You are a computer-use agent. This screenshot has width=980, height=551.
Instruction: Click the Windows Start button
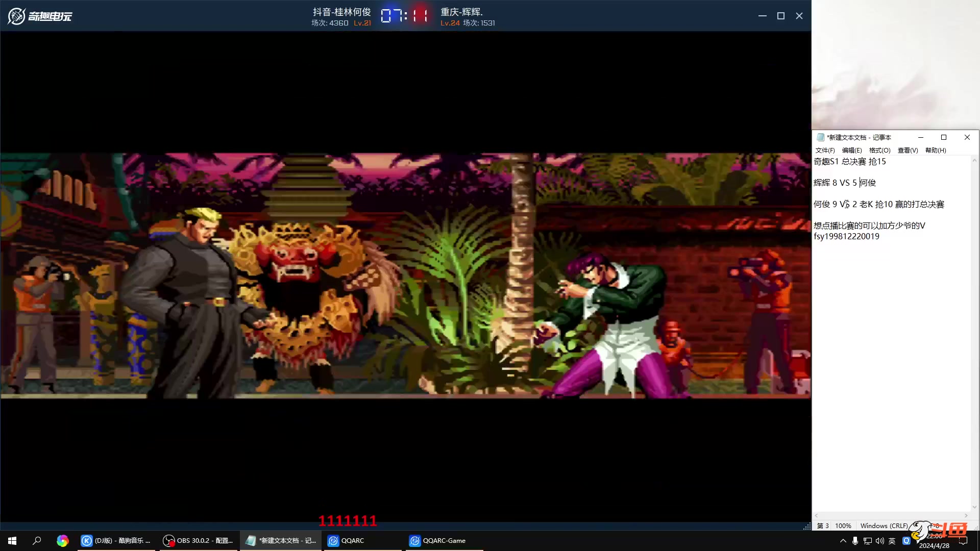pos(12,541)
